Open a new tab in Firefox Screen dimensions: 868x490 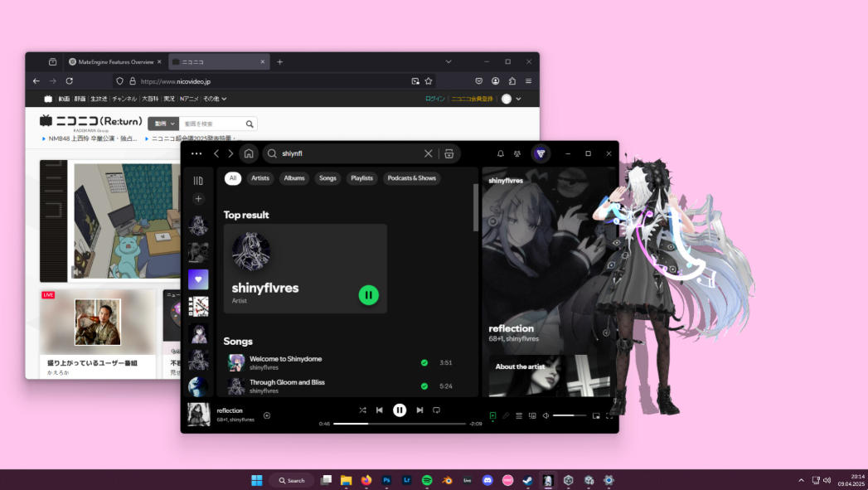pos(279,62)
